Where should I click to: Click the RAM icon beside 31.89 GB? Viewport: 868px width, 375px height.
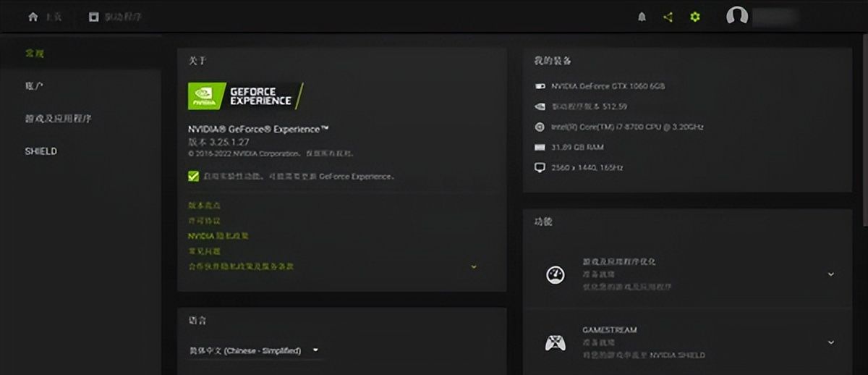pyautogui.click(x=539, y=147)
